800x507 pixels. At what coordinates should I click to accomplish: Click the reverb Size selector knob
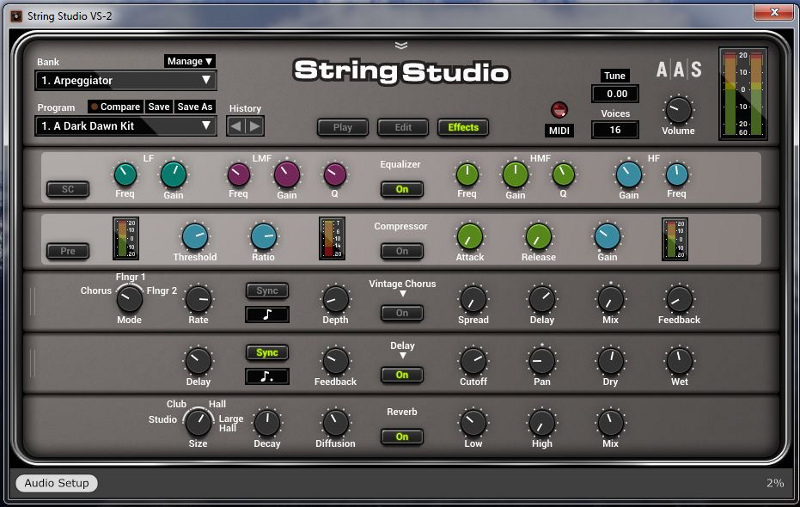tap(198, 423)
